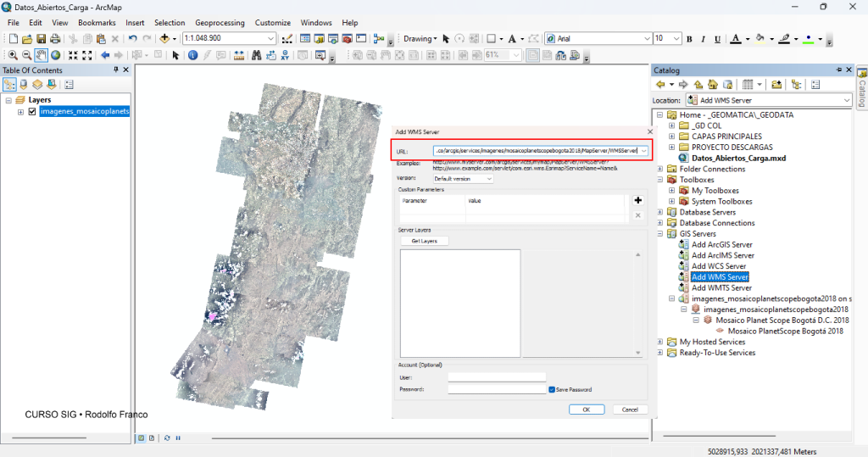Toggle bold text formatting
This screenshot has width=868, height=457.
click(689, 39)
